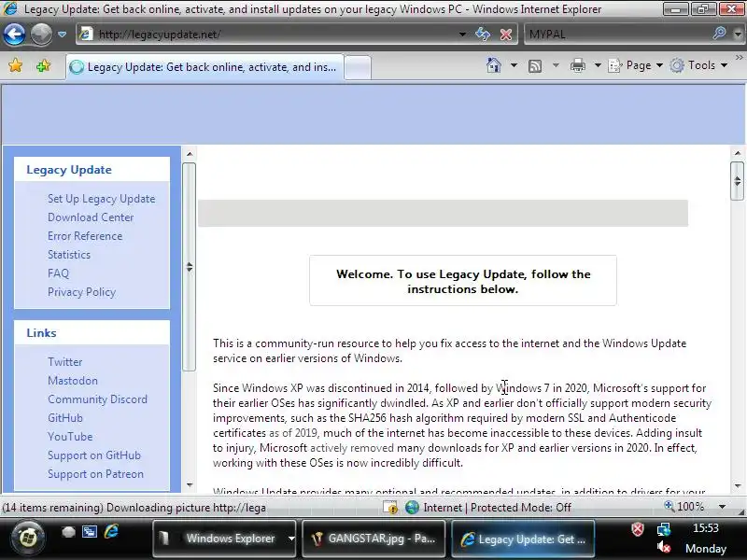The height and width of the screenshot is (560, 747).
Task: Stop loading with the red X icon
Action: (x=506, y=35)
